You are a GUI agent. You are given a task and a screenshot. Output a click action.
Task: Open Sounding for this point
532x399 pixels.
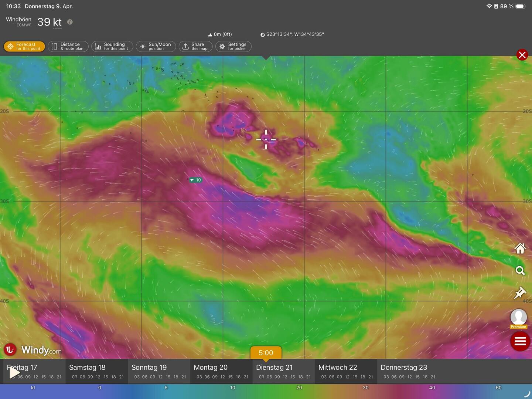click(112, 47)
